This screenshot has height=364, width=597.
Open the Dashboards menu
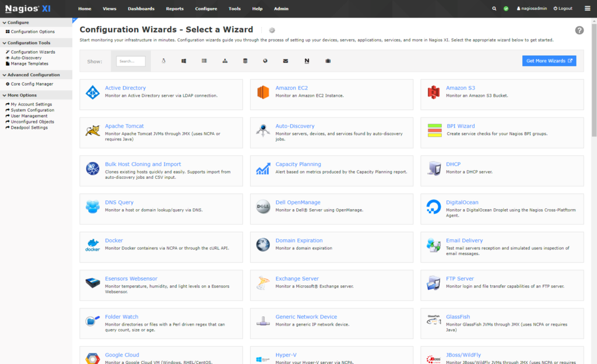tap(141, 8)
